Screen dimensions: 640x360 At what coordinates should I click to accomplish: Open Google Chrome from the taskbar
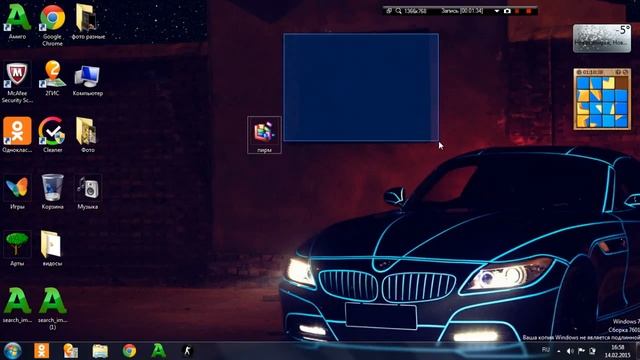[x=129, y=351]
